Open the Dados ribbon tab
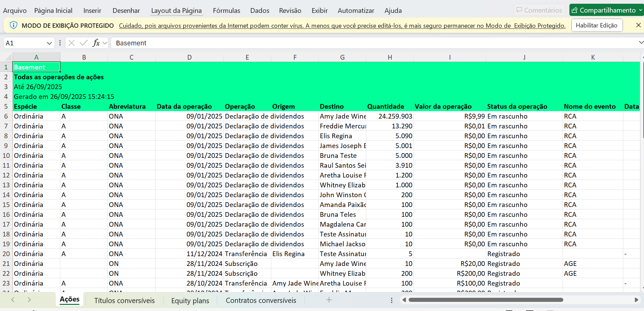Image resolution: width=644 pixels, height=311 pixels. point(259,11)
